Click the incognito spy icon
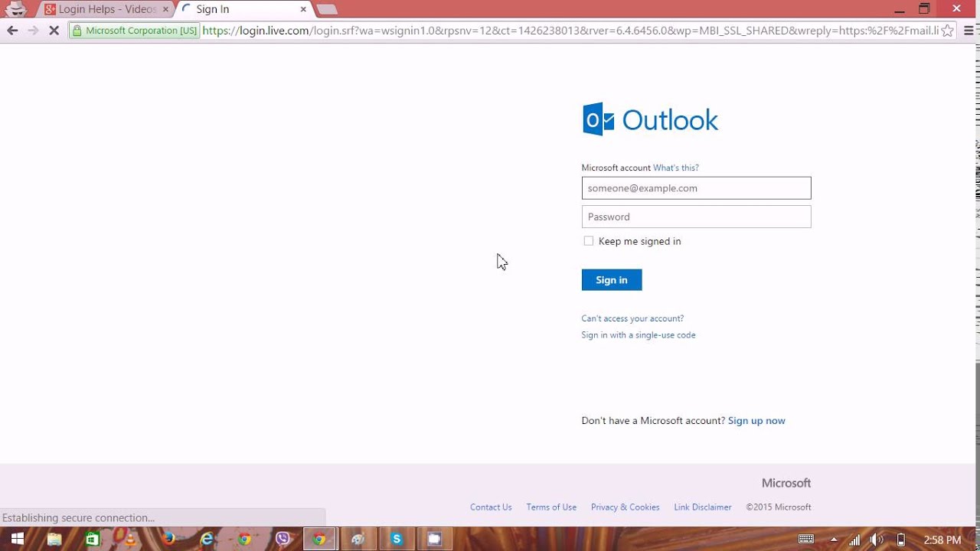The image size is (980, 551). pyautogui.click(x=15, y=8)
